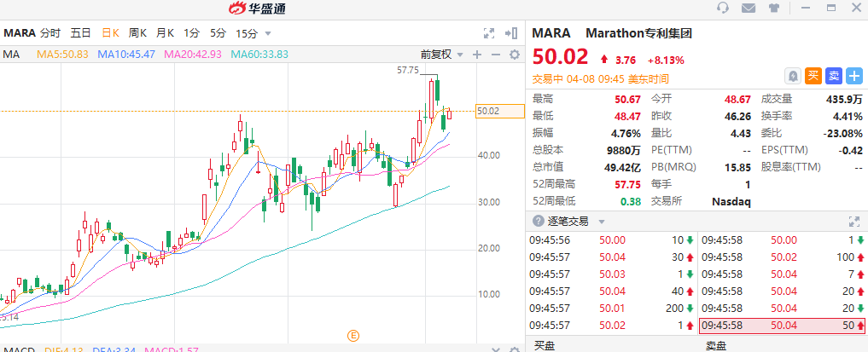Image resolution: width=868 pixels, height=352 pixels.
Task: Click the 委比 value -23.08%
Action: (x=842, y=133)
